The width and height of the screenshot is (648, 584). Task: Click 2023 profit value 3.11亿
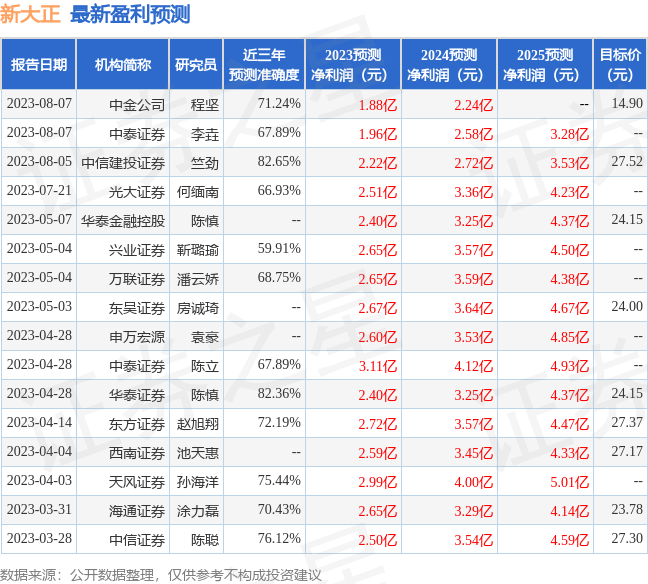pyautogui.click(x=378, y=365)
